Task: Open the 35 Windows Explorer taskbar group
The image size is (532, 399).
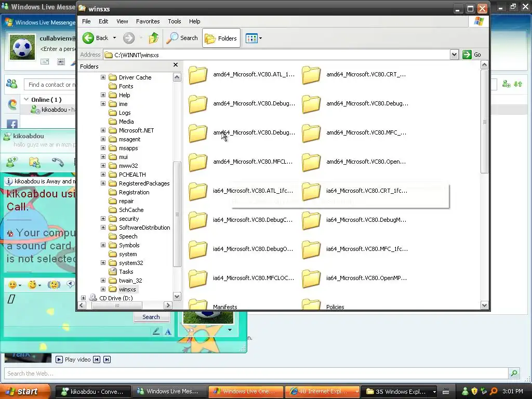Action: 398,392
